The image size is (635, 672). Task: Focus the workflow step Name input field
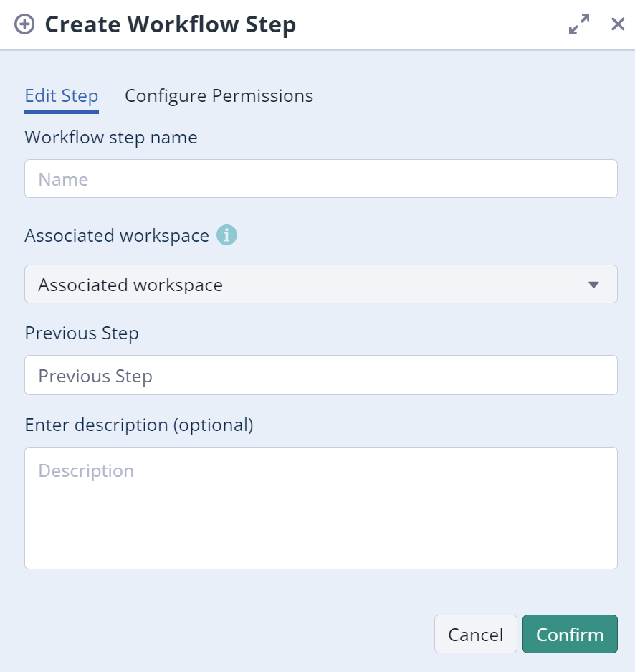coord(320,179)
